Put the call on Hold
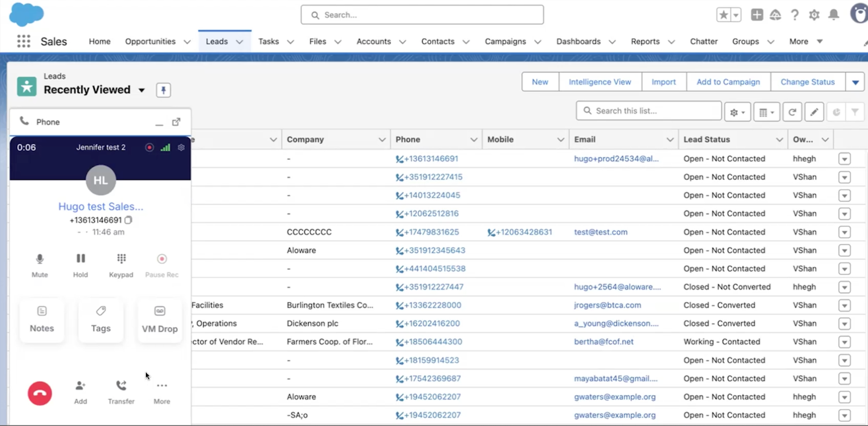Image resolution: width=868 pixels, height=426 pixels. [80, 265]
